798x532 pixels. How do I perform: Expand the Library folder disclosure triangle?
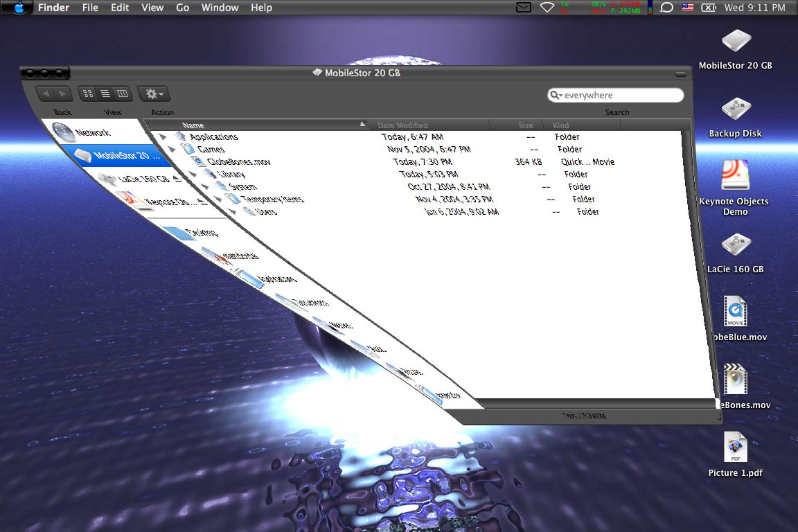coord(193,175)
